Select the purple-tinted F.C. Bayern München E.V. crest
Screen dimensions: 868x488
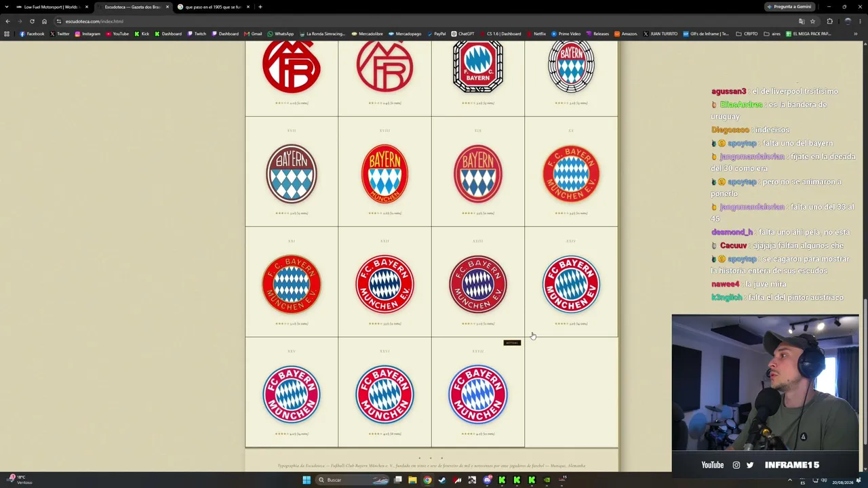point(478,284)
